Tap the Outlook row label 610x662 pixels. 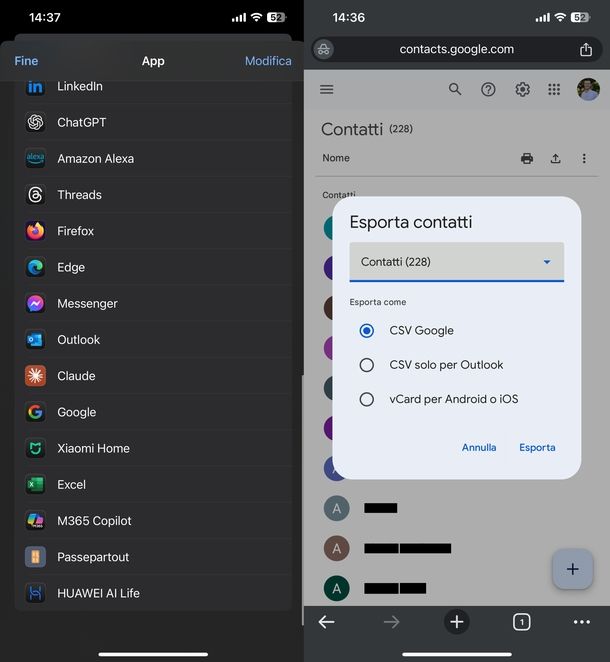[x=79, y=340]
